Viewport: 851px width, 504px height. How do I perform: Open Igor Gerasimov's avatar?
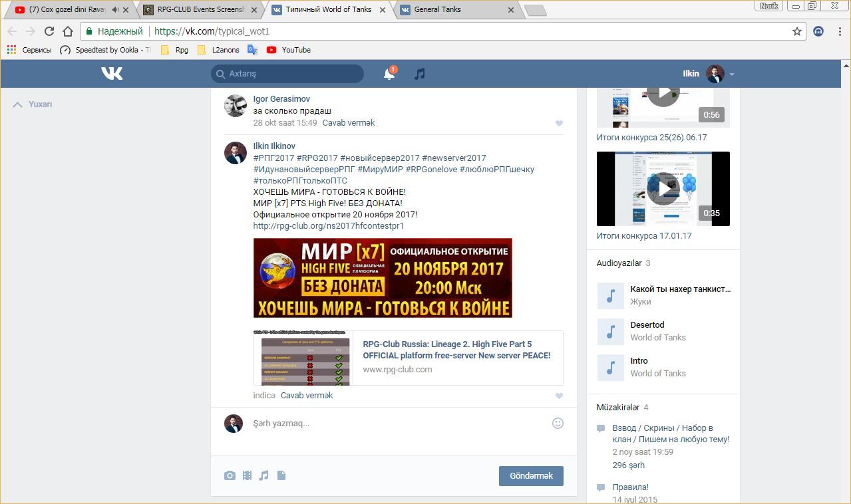(x=236, y=106)
